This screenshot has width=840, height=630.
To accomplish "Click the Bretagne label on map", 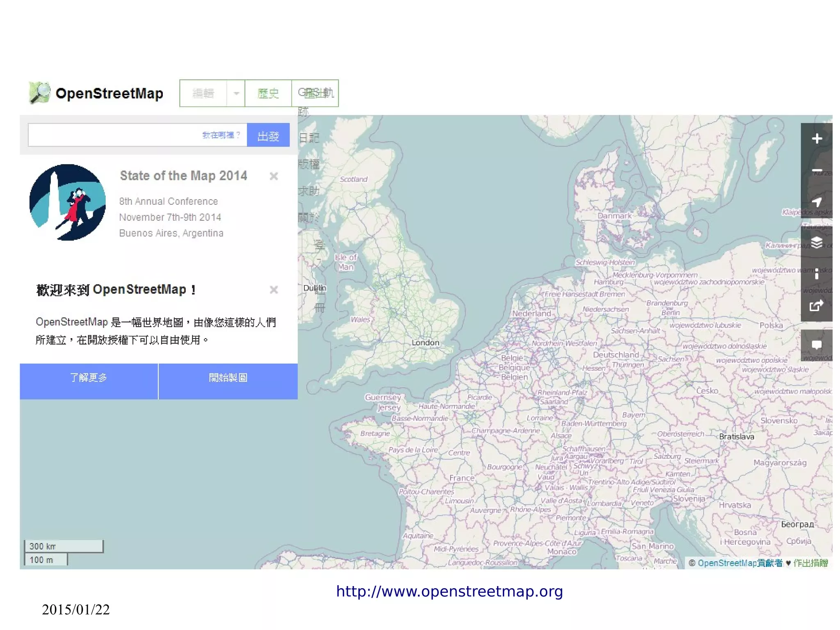I will (x=375, y=433).
